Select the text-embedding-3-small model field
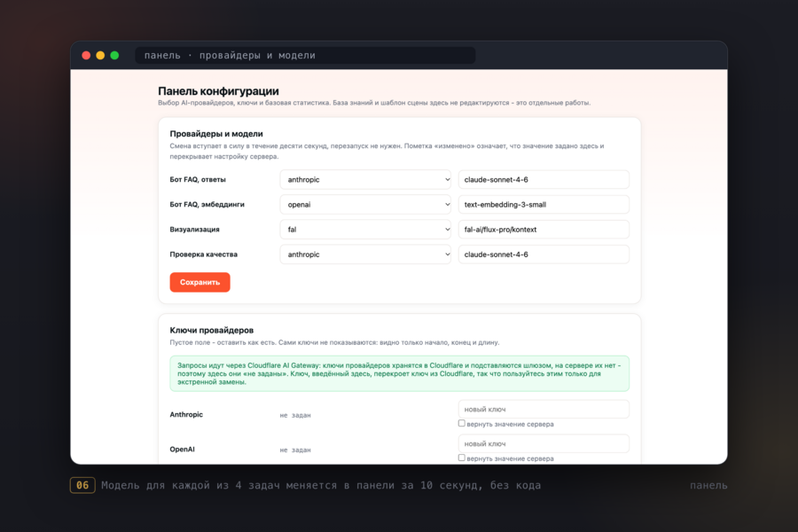This screenshot has height=532, width=798. pos(544,205)
